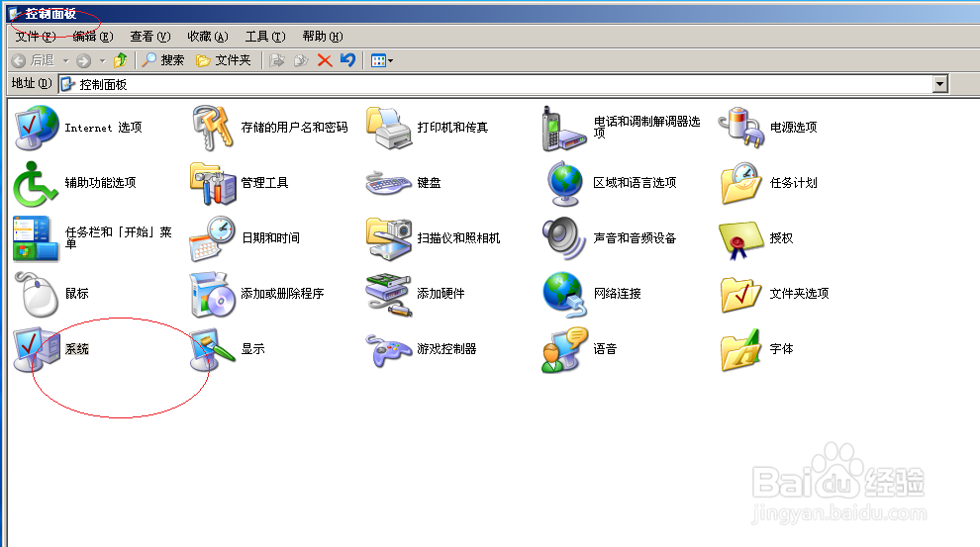Viewport: 980px width, 547px height.
Task: Click the 搜索 search button
Action: tap(163, 60)
